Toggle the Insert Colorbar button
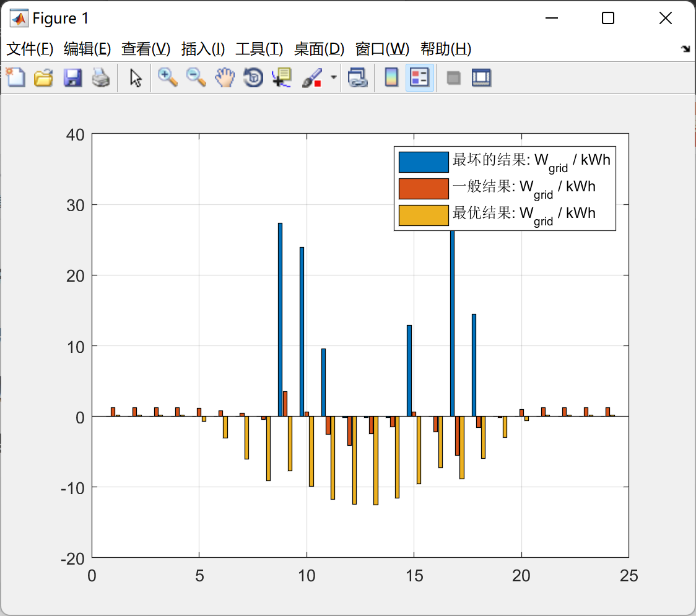Screen dimensions: 696x616 [391, 78]
